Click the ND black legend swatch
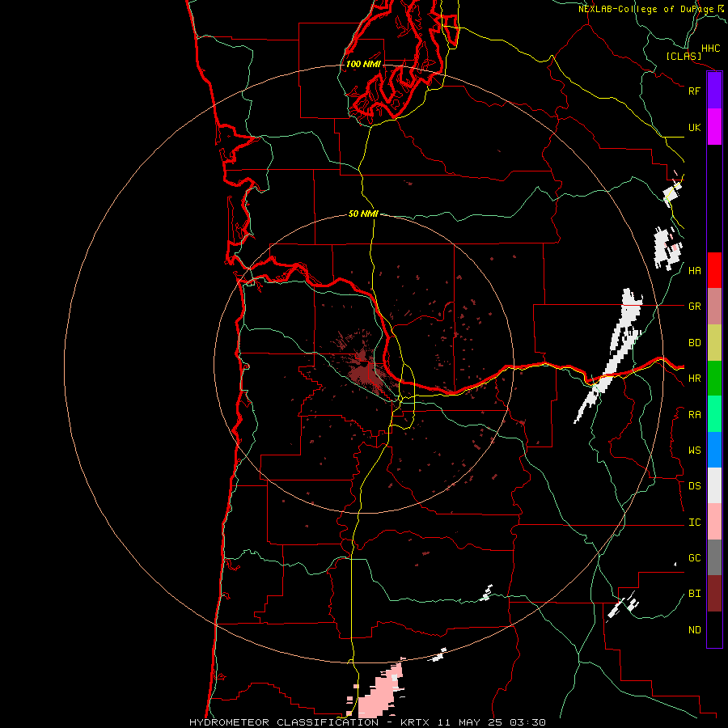 pyautogui.click(x=714, y=629)
